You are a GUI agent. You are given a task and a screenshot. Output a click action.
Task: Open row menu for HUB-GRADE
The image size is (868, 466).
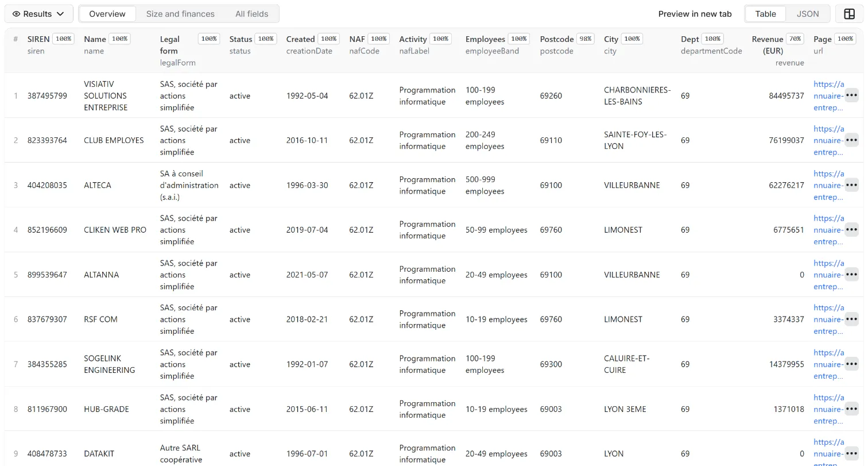pyautogui.click(x=851, y=409)
